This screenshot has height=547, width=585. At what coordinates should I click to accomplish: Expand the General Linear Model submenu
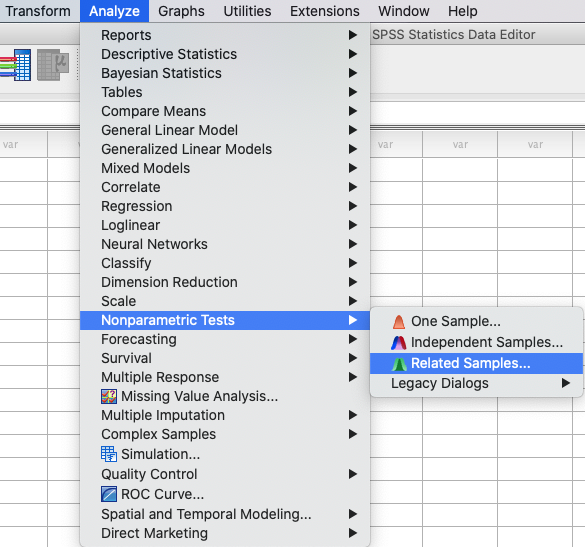pos(225,130)
